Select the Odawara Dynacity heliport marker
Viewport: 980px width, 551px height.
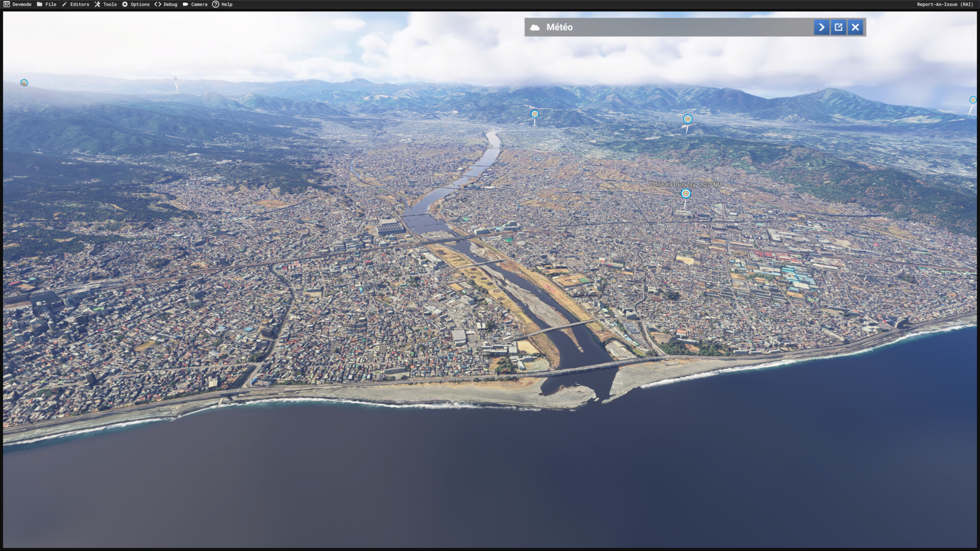tap(685, 193)
